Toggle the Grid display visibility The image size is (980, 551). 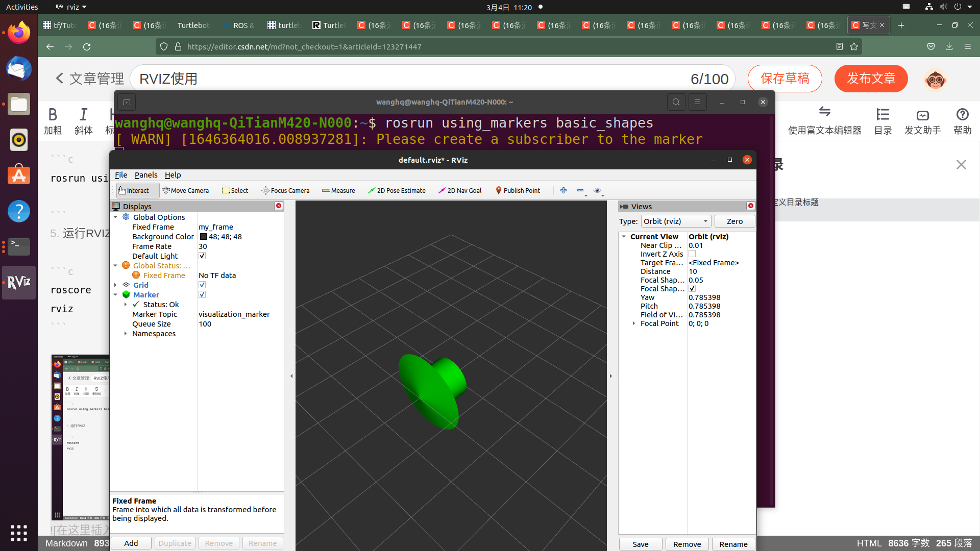pos(202,285)
